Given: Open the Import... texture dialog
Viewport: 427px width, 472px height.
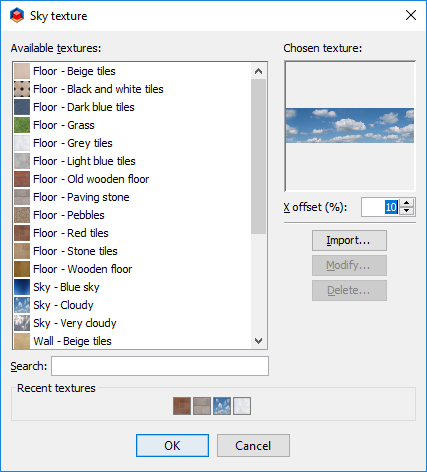Looking at the screenshot, I should (x=349, y=240).
